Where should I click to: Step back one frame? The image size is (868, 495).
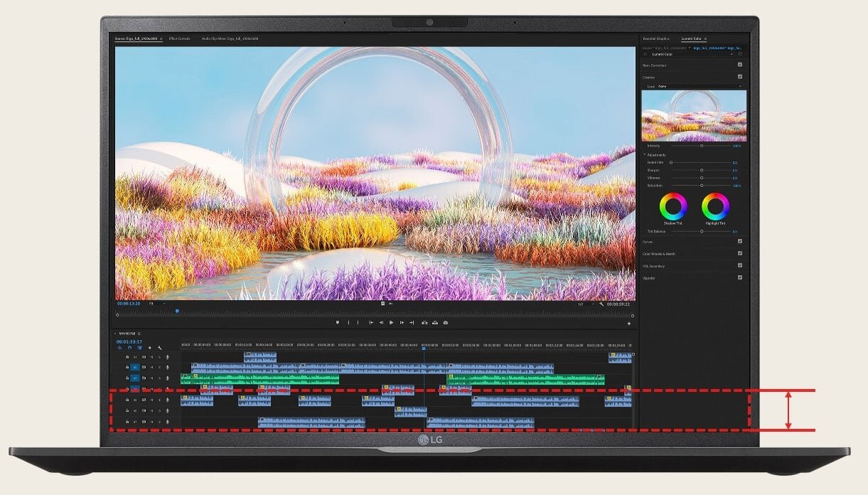pyautogui.click(x=380, y=323)
